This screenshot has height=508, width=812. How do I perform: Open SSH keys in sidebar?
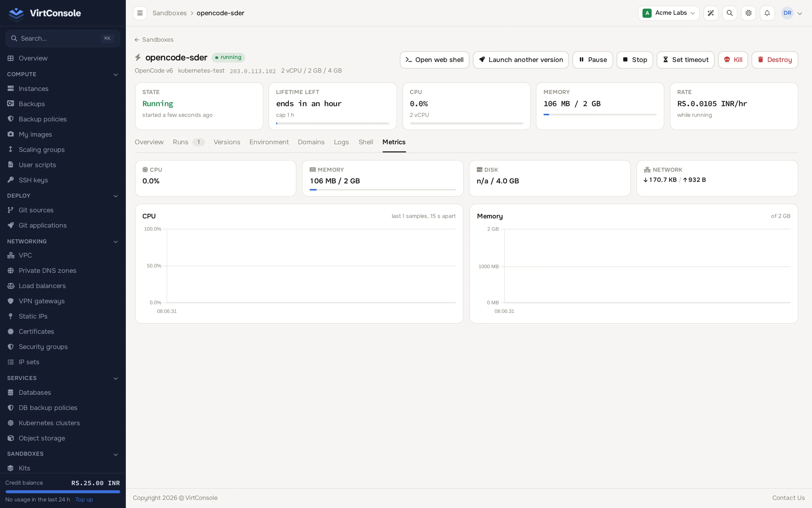coord(63,180)
